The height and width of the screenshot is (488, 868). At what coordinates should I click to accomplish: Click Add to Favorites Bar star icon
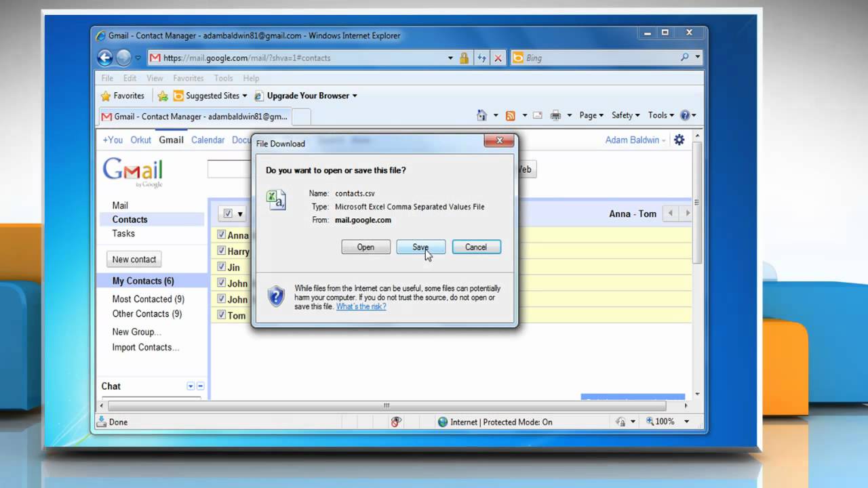[163, 96]
